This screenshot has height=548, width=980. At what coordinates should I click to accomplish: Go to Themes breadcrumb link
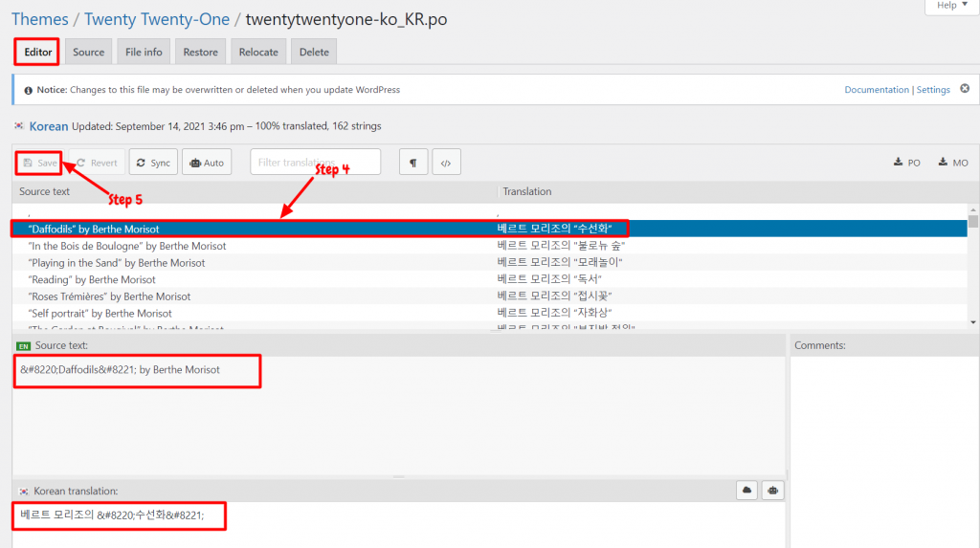point(40,19)
